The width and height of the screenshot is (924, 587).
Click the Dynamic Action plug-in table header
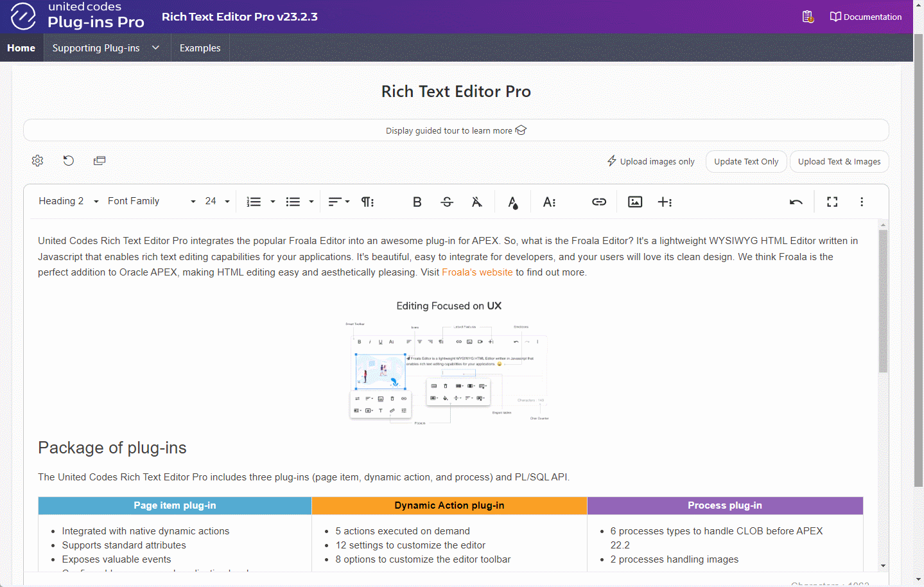449,505
